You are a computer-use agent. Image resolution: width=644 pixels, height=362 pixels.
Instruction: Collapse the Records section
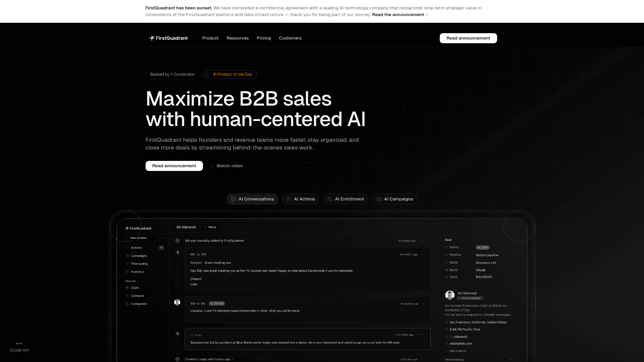pyautogui.click(x=132, y=281)
